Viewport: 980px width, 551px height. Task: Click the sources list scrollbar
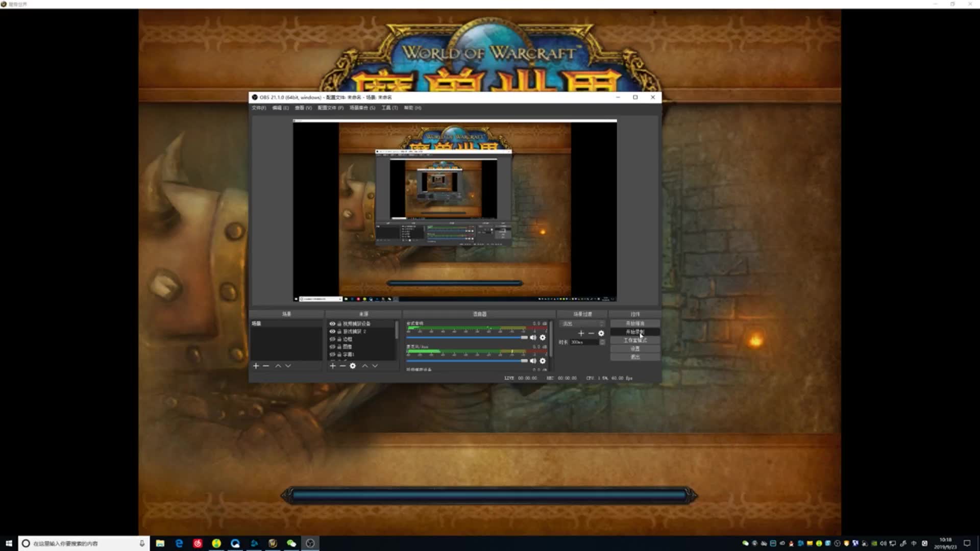397,330
